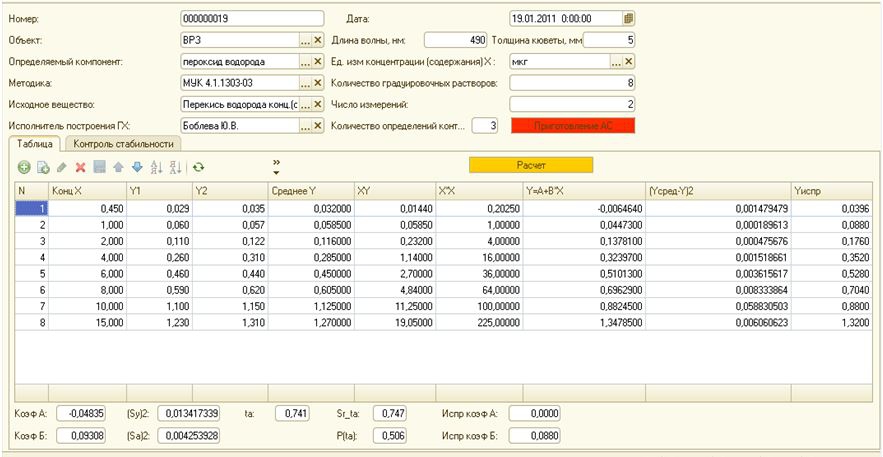Add a new row with green plus icon
The image size is (883, 457).
(x=24, y=167)
